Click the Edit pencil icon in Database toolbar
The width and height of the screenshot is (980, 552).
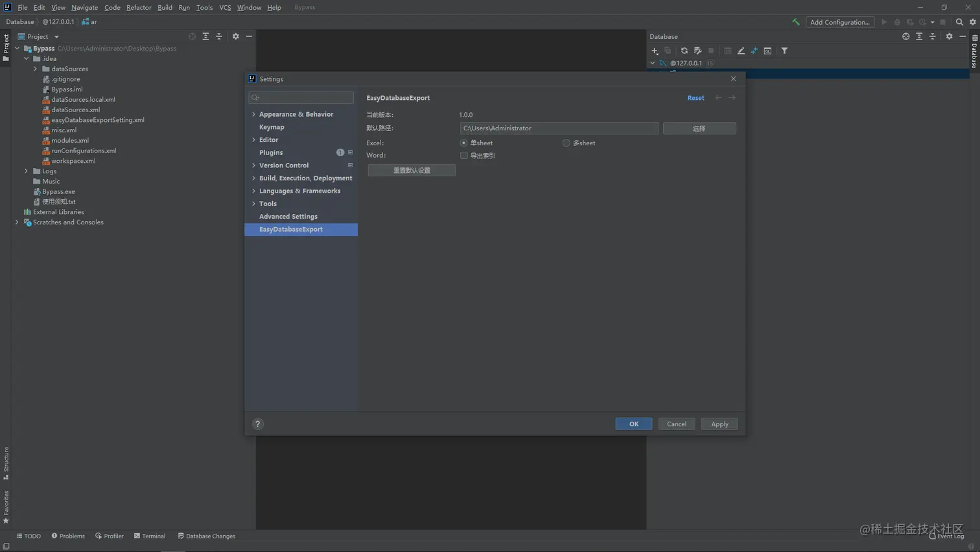point(741,51)
